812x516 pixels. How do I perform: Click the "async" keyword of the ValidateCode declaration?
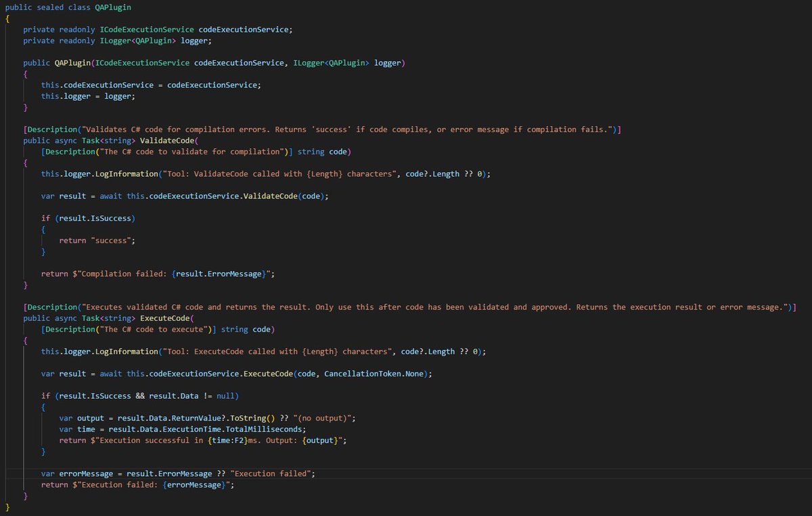[x=66, y=140]
